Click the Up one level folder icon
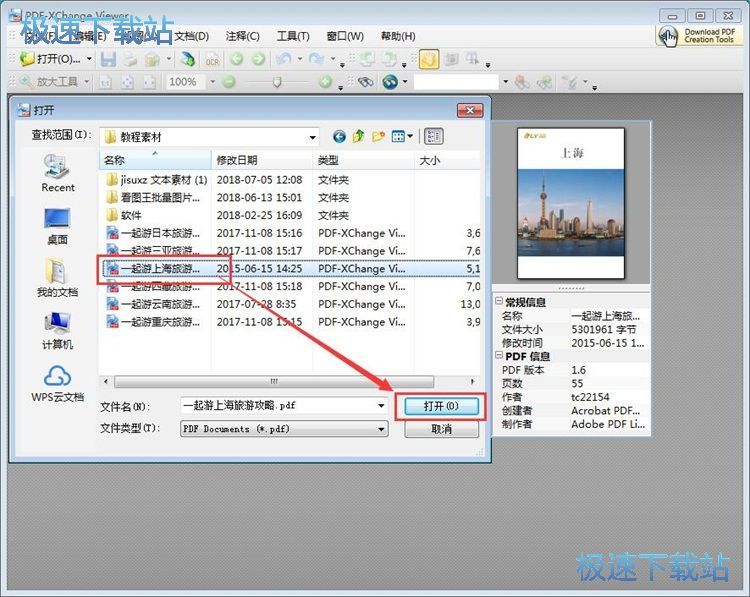This screenshot has width=750, height=597. pyautogui.click(x=358, y=137)
